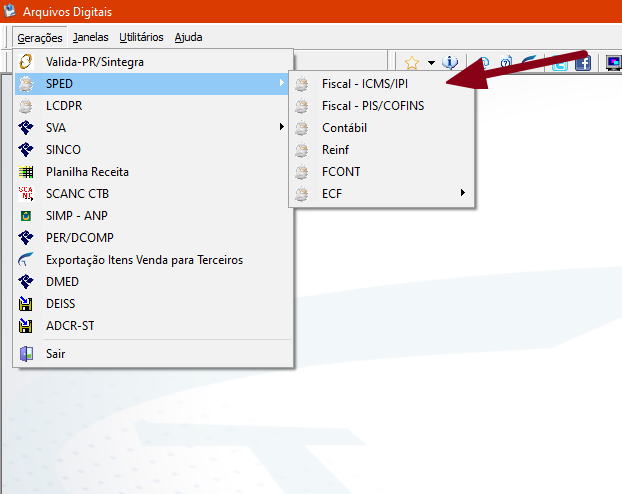Choose Fiscal - PIS/COFINS option

pyautogui.click(x=382, y=106)
